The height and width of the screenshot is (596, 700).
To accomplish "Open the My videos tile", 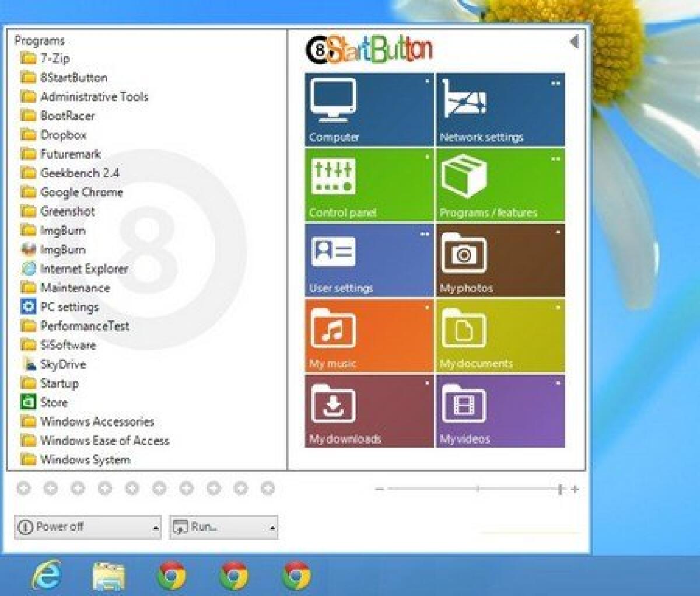I will (501, 410).
